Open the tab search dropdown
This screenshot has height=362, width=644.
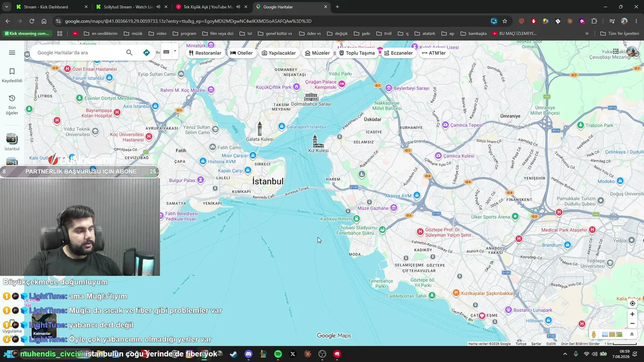(x=7, y=7)
